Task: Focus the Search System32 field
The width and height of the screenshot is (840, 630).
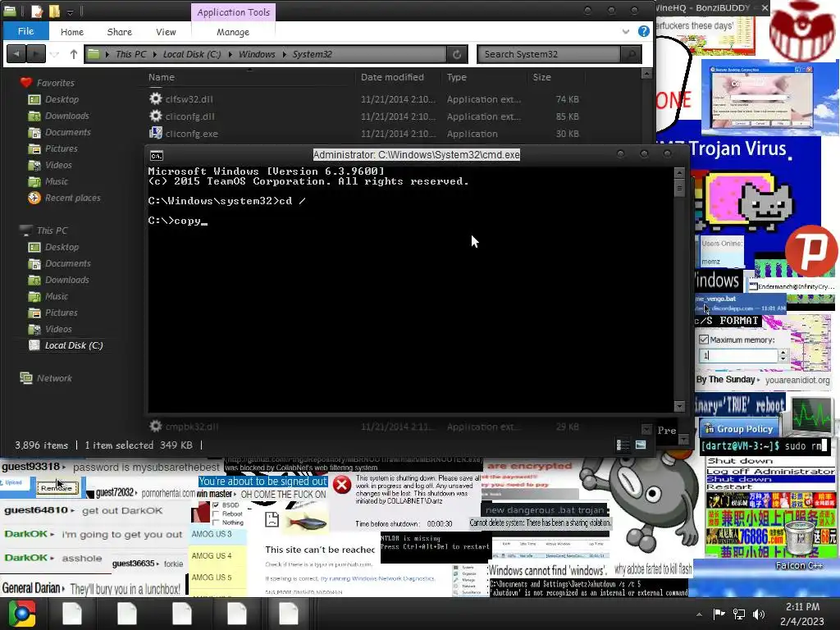Action: (549, 54)
